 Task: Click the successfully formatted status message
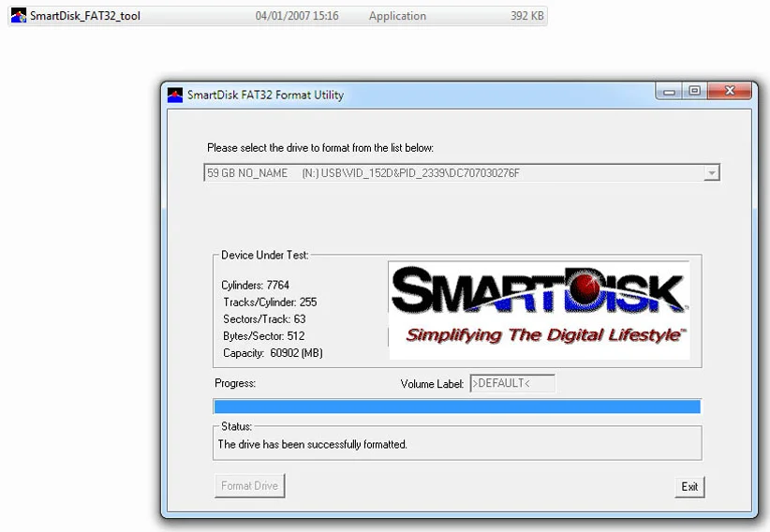pos(312,444)
